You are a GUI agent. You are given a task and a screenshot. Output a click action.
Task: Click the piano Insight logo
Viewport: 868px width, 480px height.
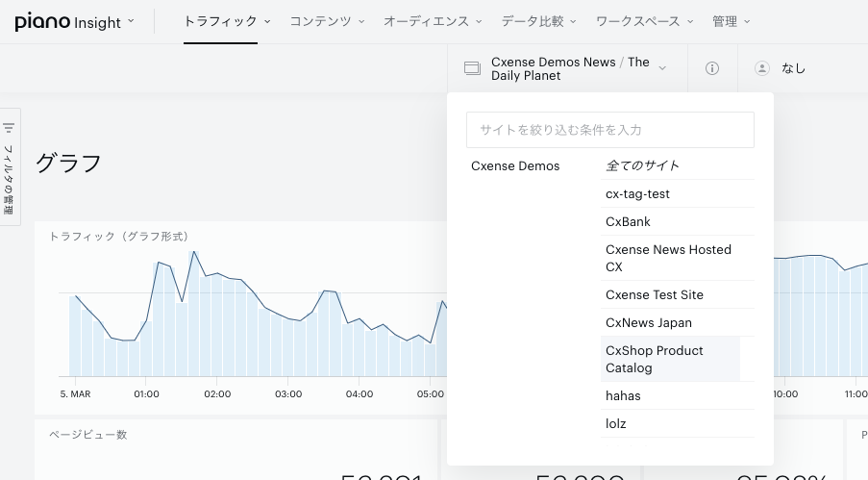coord(67,21)
